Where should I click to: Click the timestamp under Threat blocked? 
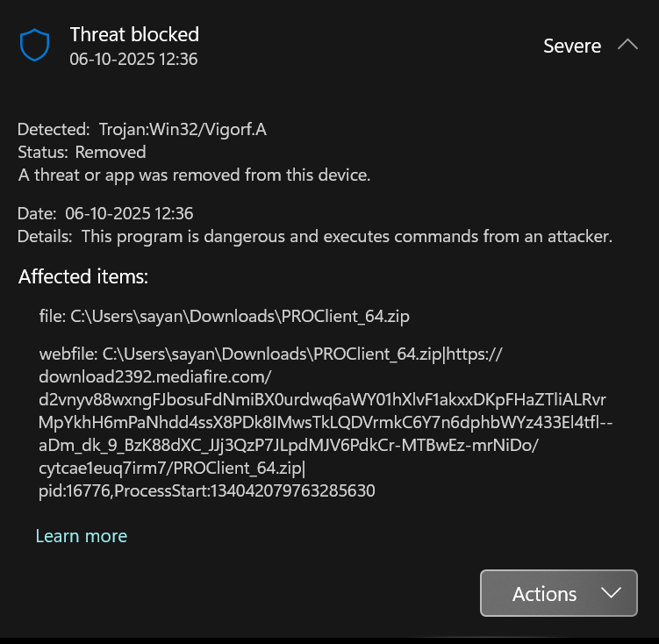(133, 59)
